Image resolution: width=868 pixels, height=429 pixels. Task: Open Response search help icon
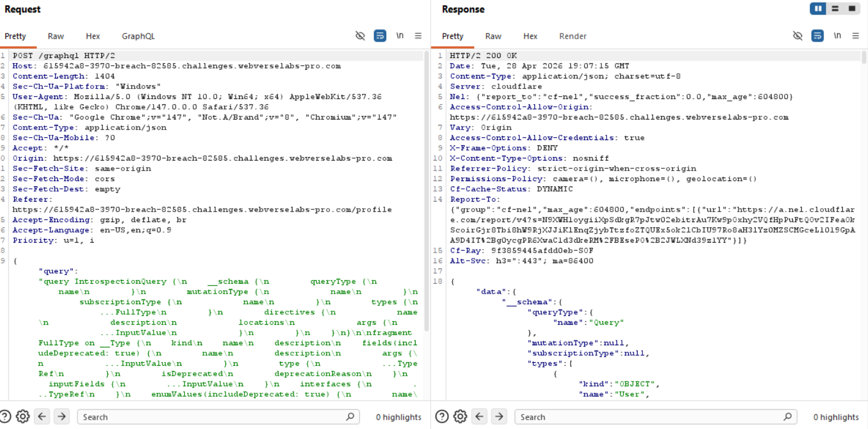[442, 417]
